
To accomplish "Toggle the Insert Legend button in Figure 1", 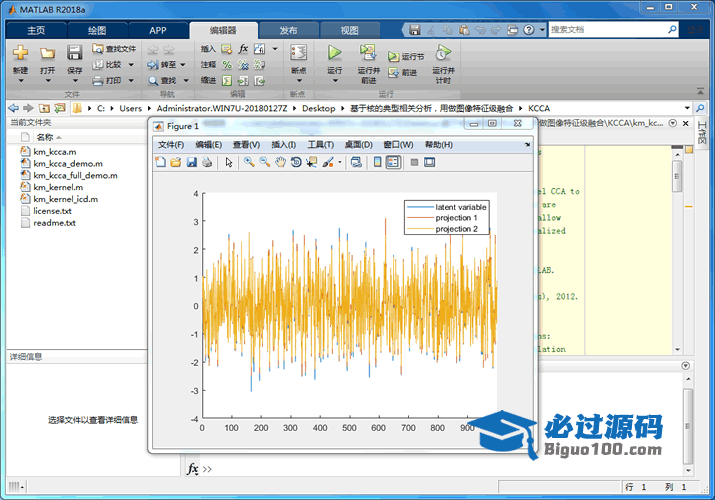I will click(x=393, y=162).
